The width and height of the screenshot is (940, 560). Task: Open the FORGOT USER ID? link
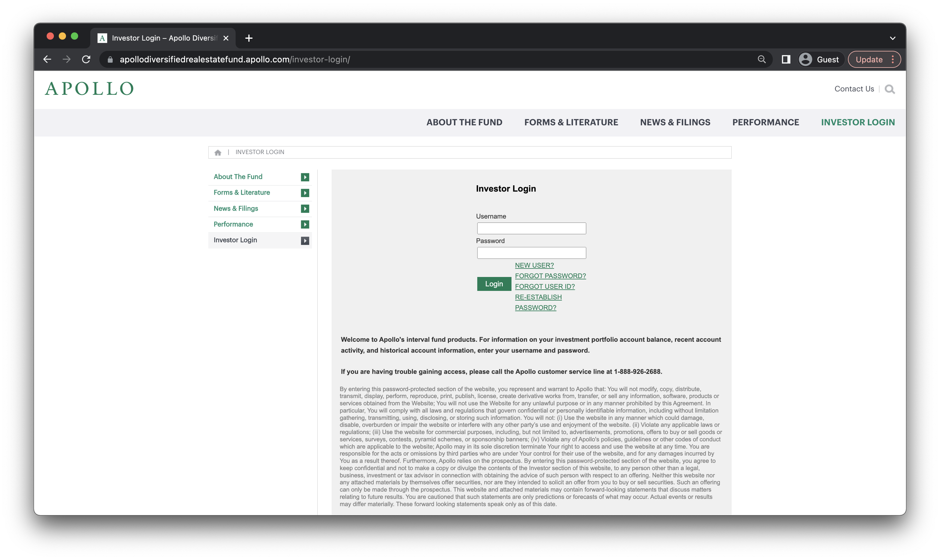545,286
